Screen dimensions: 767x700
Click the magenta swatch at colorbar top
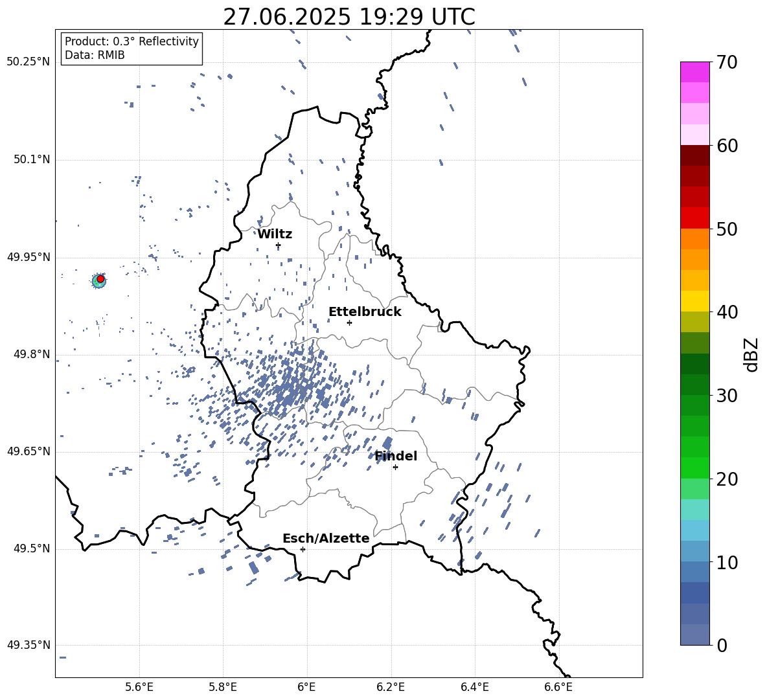coord(694,72)
